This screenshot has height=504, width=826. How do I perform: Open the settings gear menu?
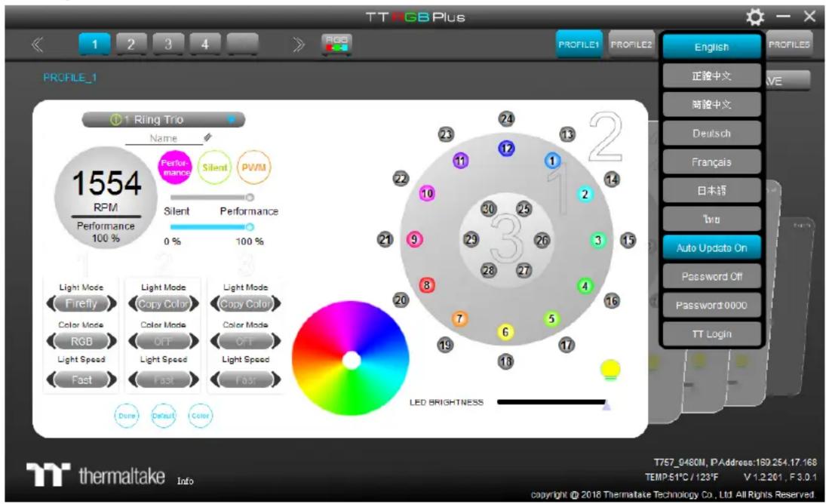coord(755,17)
